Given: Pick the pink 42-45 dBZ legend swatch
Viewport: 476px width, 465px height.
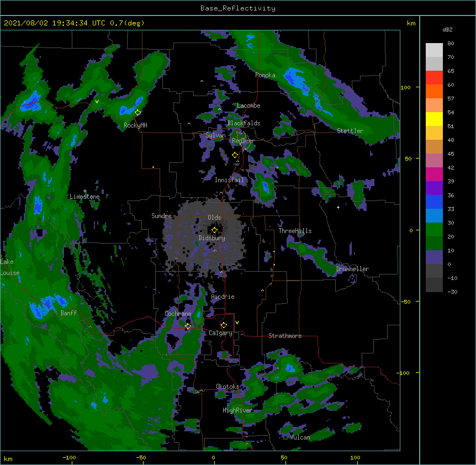Looking at the screenshot, I should tap(434, 160).
